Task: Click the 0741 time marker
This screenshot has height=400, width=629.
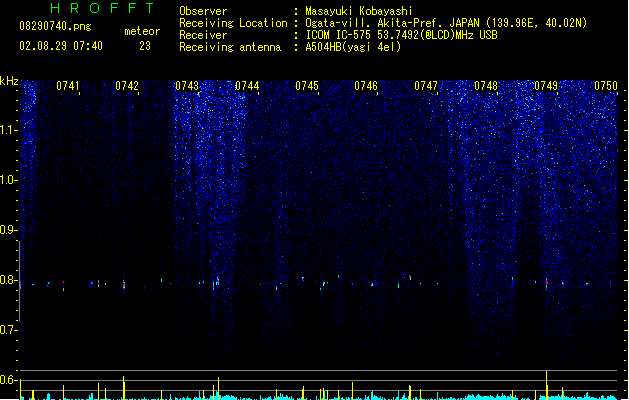Action: [68, 86]
